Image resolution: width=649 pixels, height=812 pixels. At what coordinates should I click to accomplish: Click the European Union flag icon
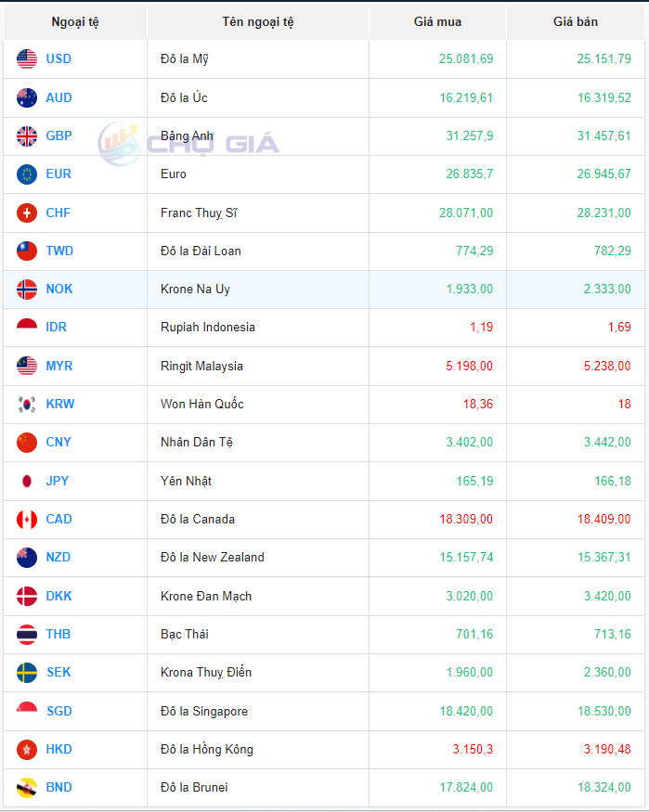27,174
